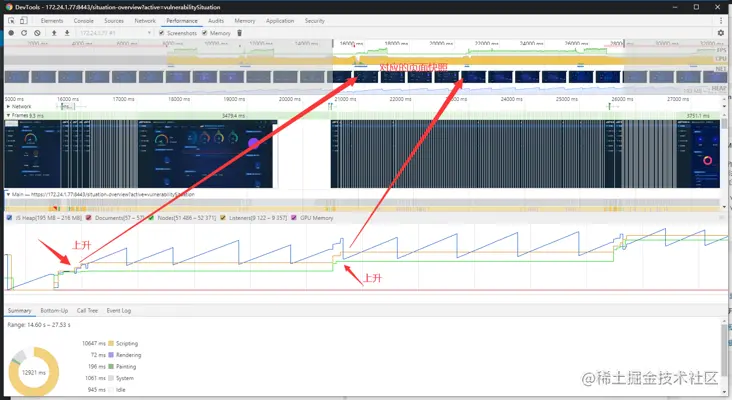The height and width of the screenshot is (400, 732).
Task: Toggle the Screenshots checkbox
Action: point(162,33)
